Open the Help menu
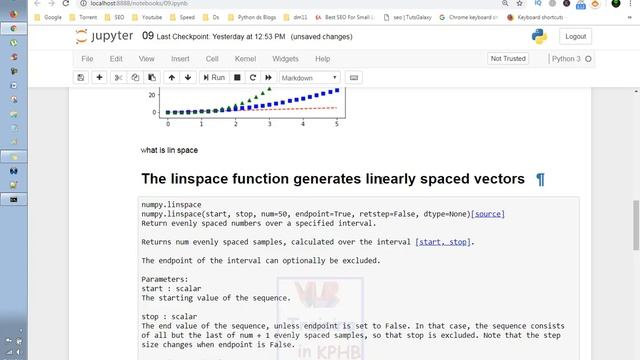640x360 pixels. point(322,59)
